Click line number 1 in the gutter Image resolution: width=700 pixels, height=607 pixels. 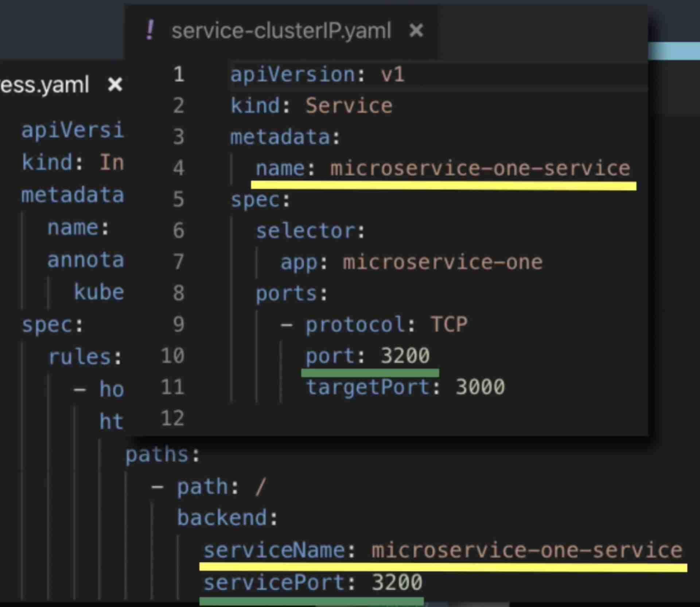(179, 74)
